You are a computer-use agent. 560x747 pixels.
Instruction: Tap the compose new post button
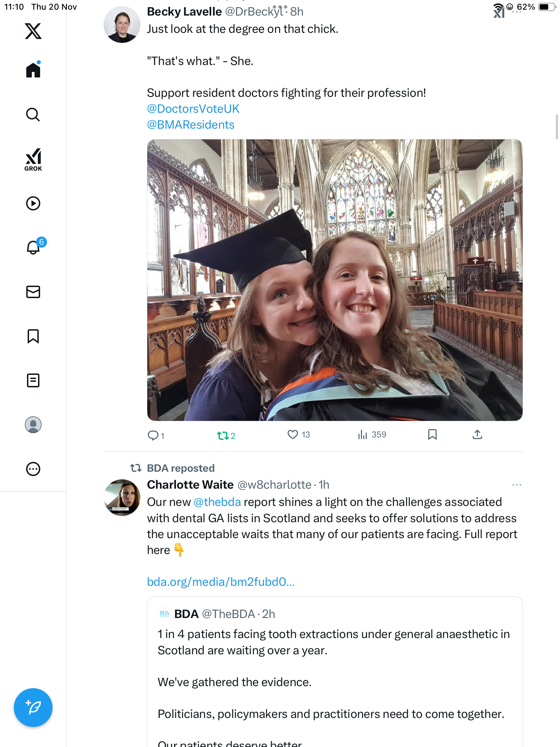(x=33, y=707)
